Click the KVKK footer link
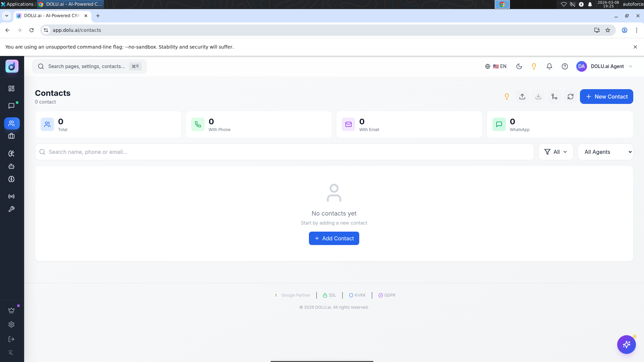Screen dimensions: 644x362 [358, 295]
